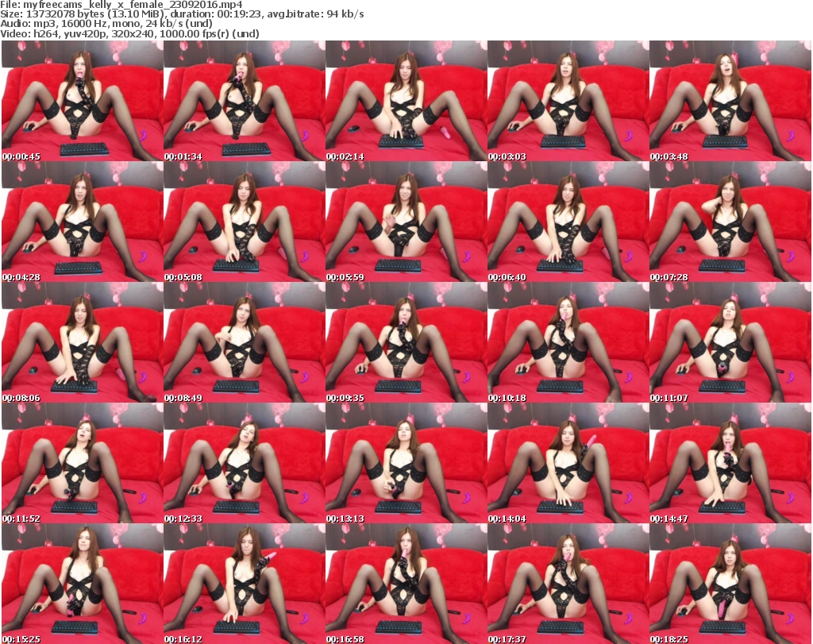The height and width of the screenshot is (644, 813).
Task: Open the frame at timestamp 00:07:28
Action: point(730,222)
